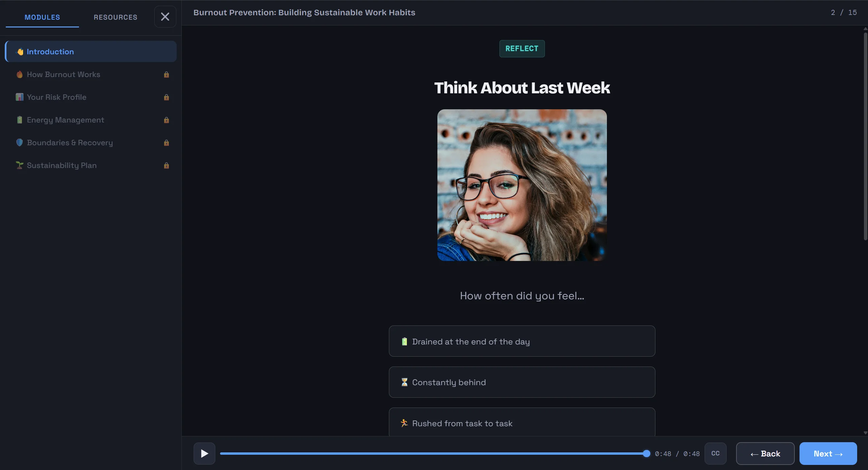Choose the 'Rushed from task to task' option
This screenshot has height=470, width=868.
click(x=522, y=422)
